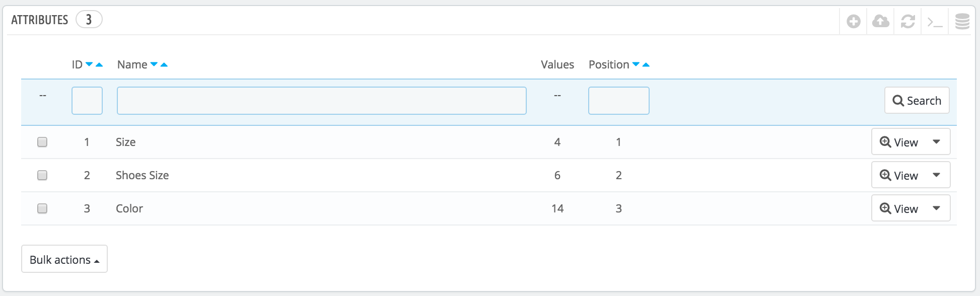The width and height of the screenshot is (980, 296).
Task: Click the add new attribute plus icon
Action: (x=854, y=22)
